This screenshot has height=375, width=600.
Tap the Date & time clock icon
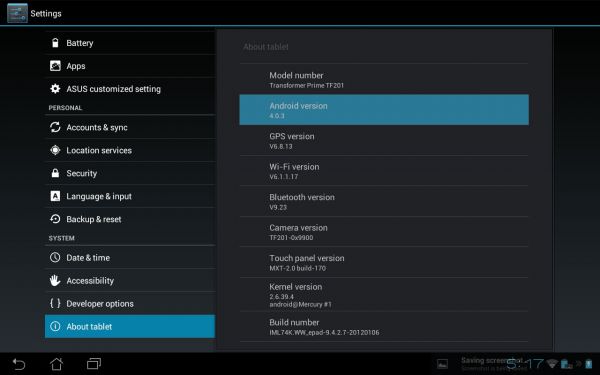(x=55, y=257)
